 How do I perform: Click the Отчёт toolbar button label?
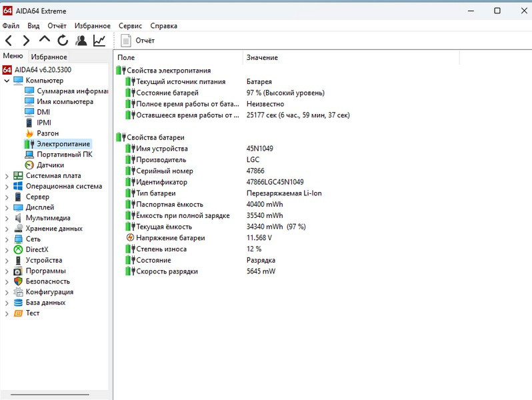pyautogui.click(x=145, y=41)
